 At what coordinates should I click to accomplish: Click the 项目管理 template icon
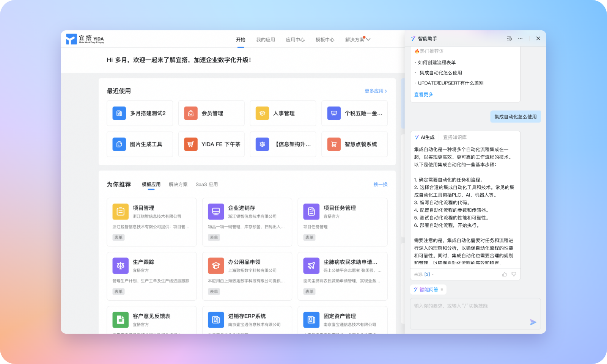pos(121,212)
